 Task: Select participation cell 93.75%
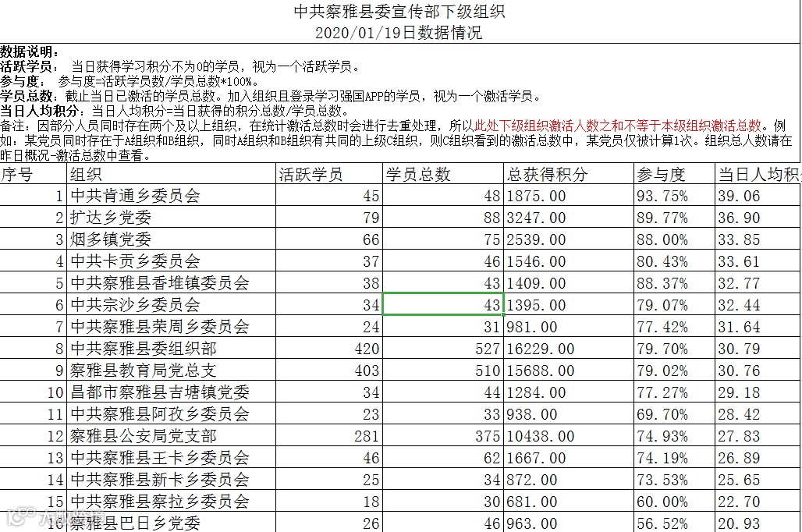[674, 196]
